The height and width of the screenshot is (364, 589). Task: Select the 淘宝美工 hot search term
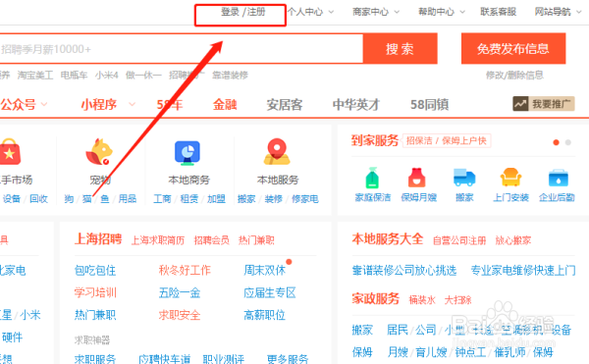click(x=35, y=75)
